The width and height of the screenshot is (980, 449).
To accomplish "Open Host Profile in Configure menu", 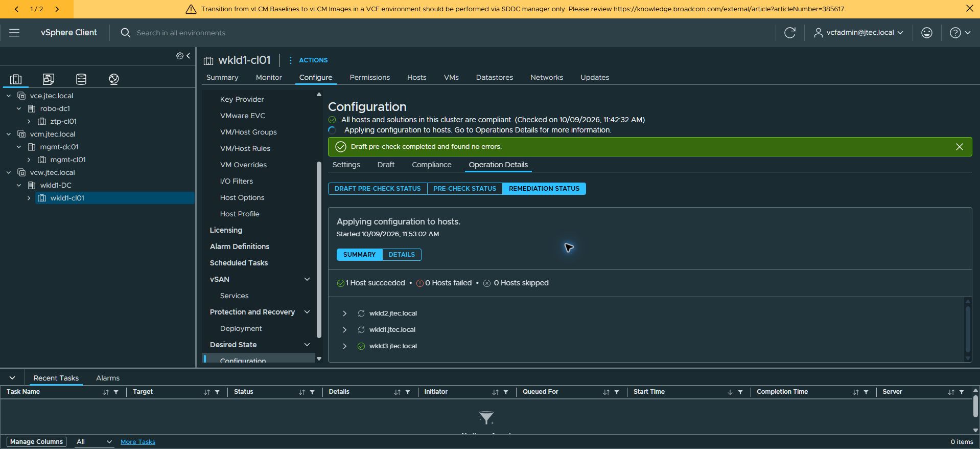I will pos(240,214).
